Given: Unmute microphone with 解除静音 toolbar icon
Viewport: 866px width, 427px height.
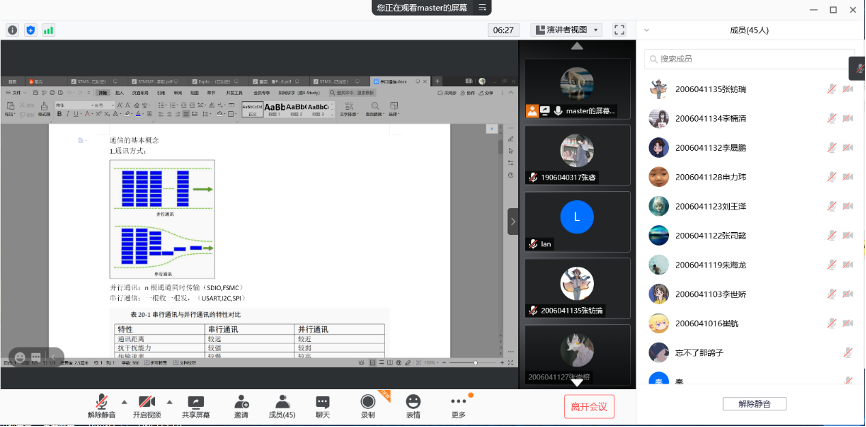Looking at the screenshot, I should pos(101,401).
